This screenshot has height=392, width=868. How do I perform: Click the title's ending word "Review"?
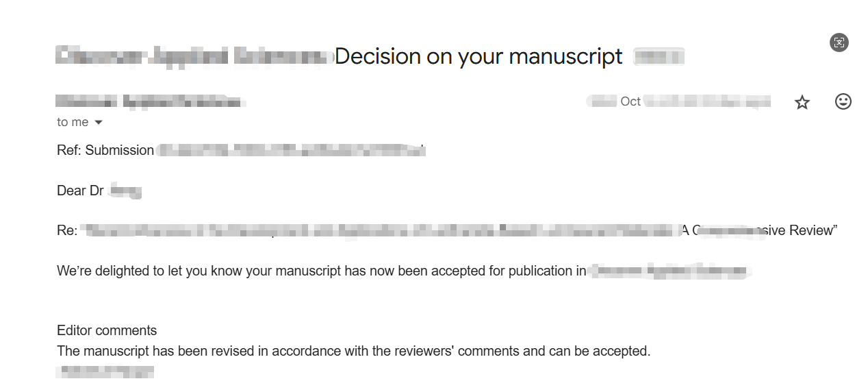[811, 230]
